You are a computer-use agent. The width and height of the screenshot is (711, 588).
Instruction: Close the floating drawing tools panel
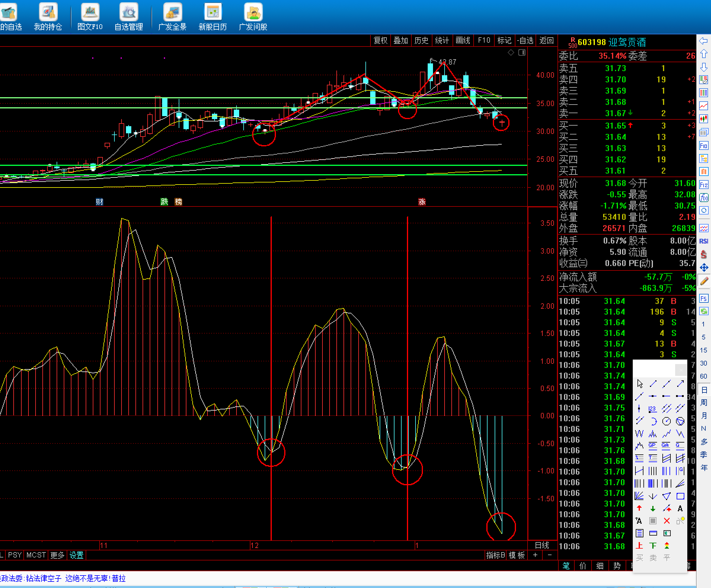coord(681,370)
